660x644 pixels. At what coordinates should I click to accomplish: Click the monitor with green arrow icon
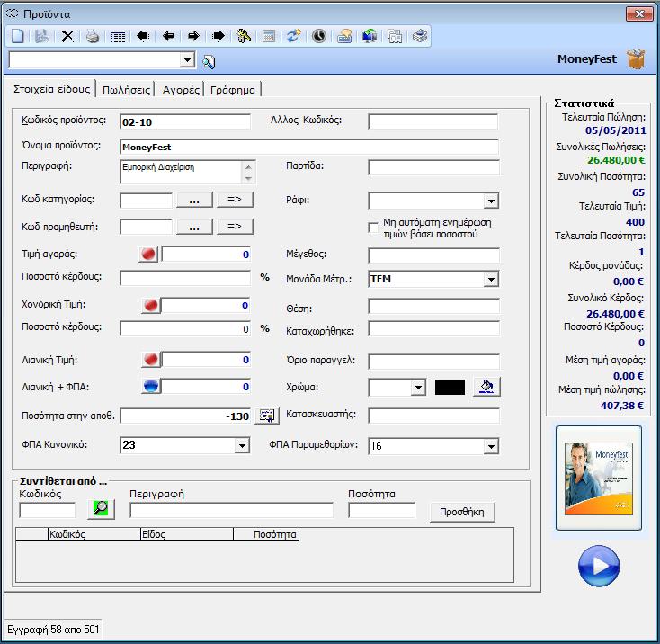click(x=370, y=36)
